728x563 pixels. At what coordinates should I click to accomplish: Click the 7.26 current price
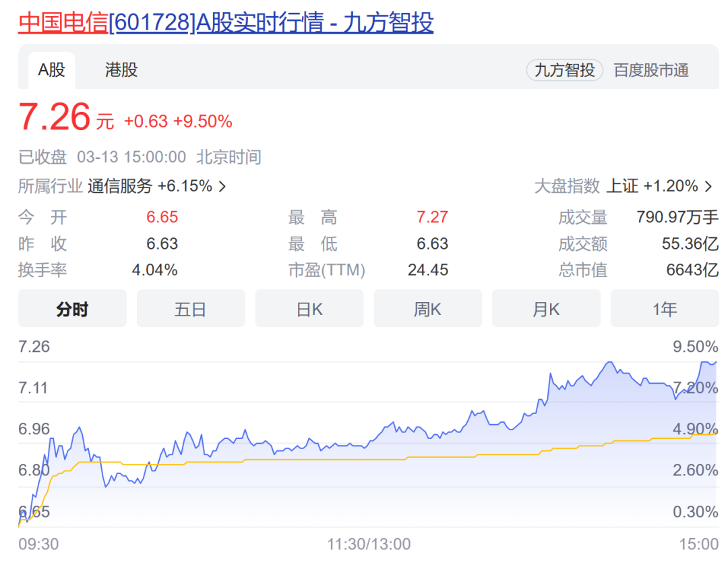(55, 117)
